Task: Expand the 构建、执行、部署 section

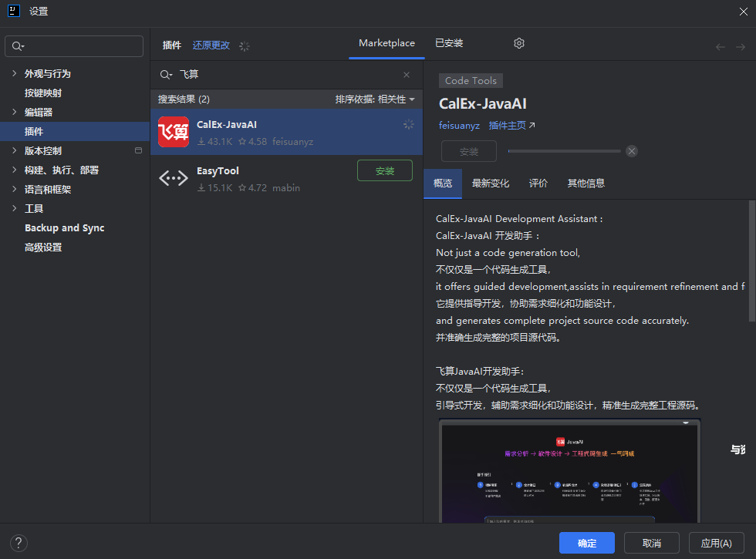Action: coord(14,170)
